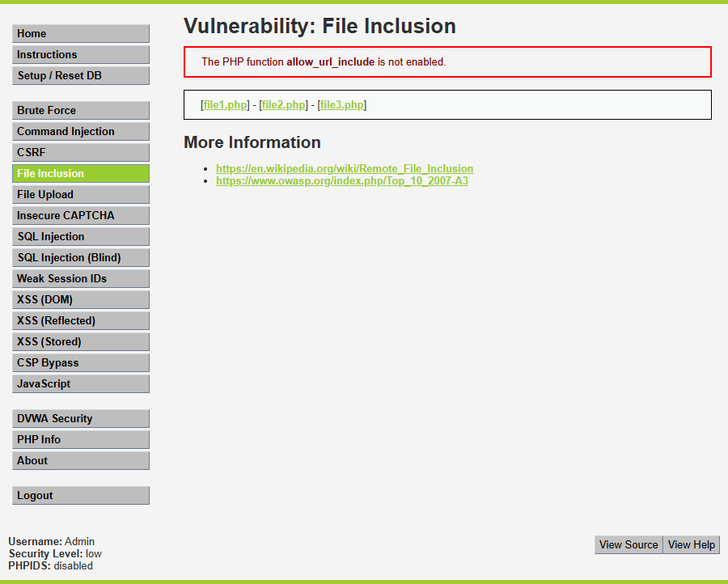Open the PHP Info page
The image size is (728, 584).
tap(81, 440)
